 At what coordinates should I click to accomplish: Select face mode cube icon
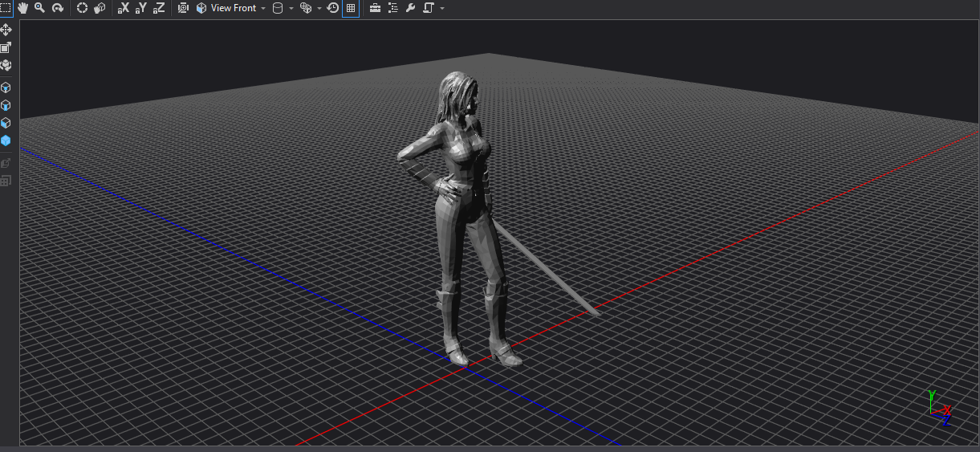tap(6, 123)
